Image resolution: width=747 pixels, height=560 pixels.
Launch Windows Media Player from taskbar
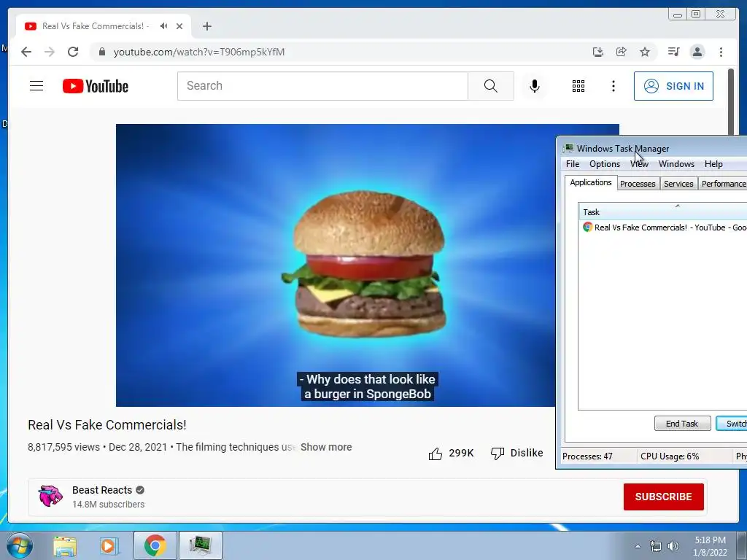pos(109,545)
